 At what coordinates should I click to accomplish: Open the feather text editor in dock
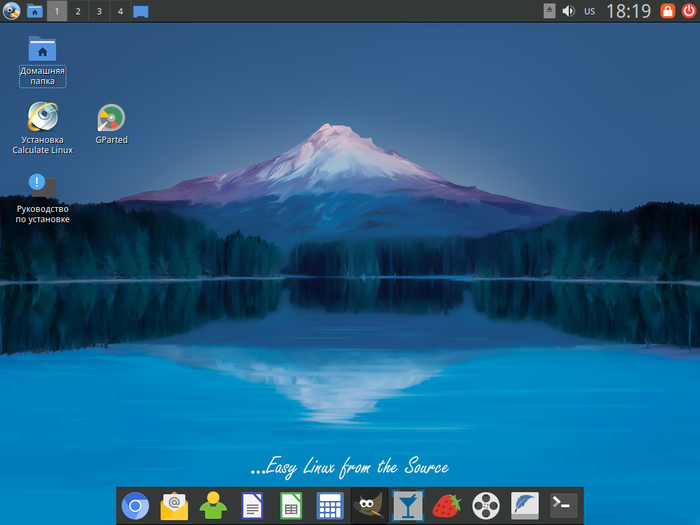coord(525,506)
